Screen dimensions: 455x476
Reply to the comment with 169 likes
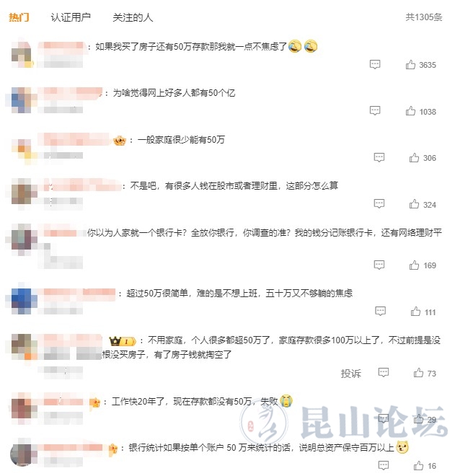(379, 265)
